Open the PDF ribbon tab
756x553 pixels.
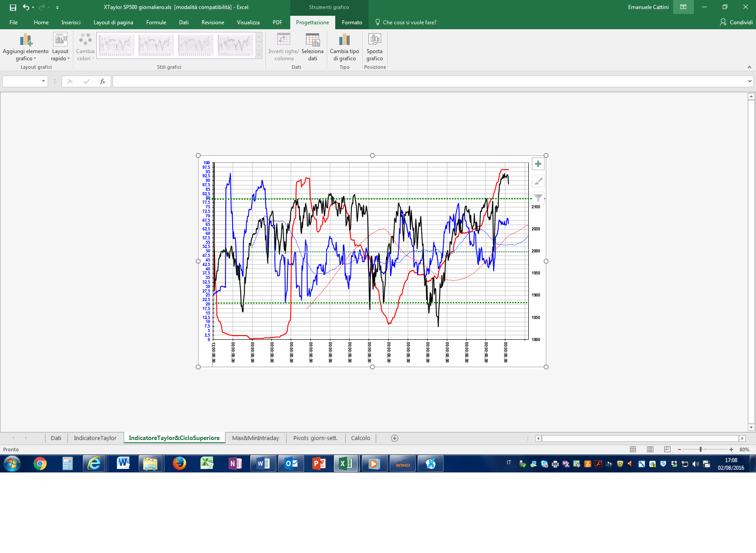click(x=277, y=22)
